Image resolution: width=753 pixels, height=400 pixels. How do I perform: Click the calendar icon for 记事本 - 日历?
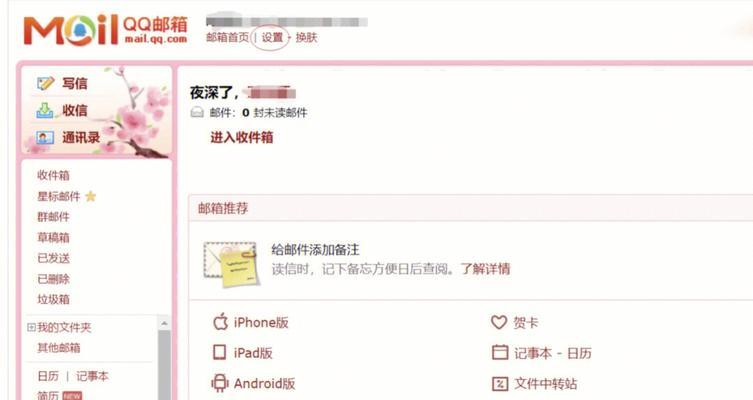coord(500,352)
